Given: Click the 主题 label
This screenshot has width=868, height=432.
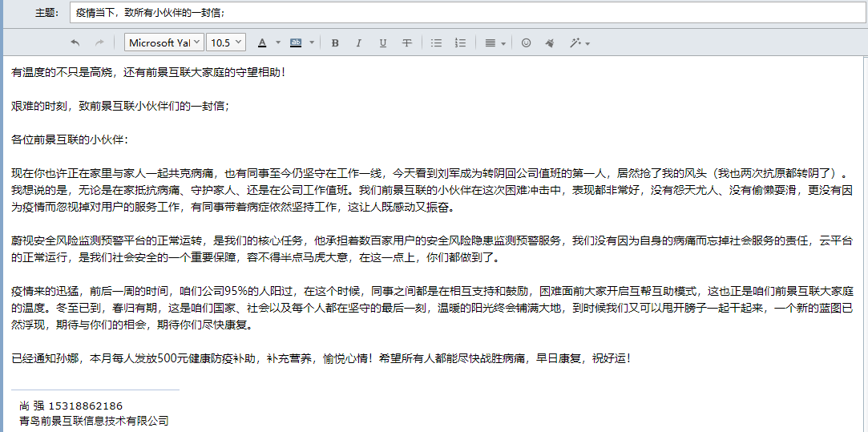Looking at the screenshot, I should pyautogui.click(x=46, y=13).
